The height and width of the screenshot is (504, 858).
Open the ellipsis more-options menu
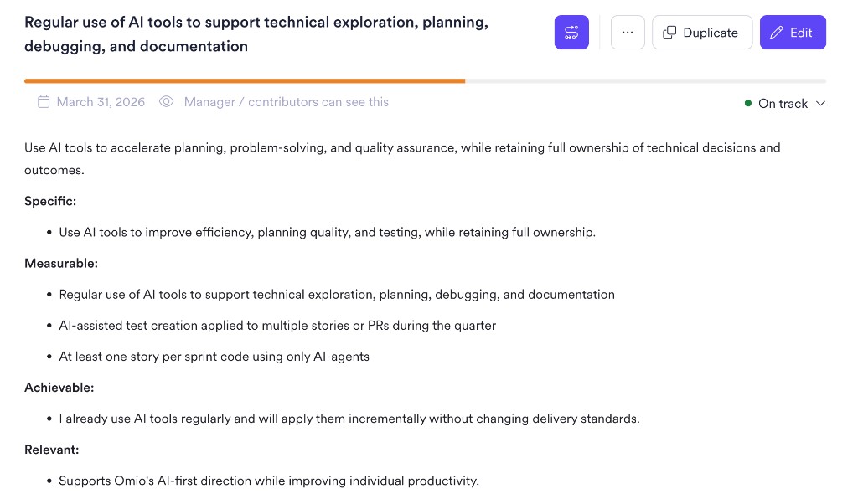click(627, 32)
